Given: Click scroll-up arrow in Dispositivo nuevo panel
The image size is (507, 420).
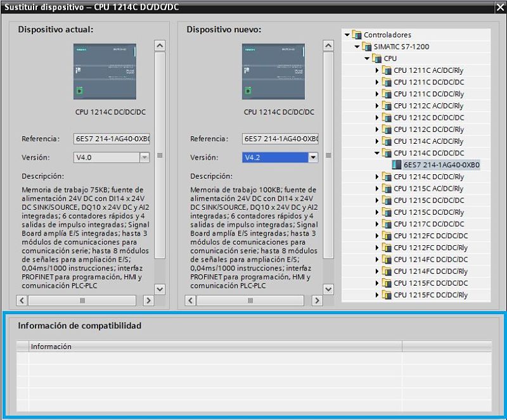Looking at the screenshot, I should (x=328, y=46).
